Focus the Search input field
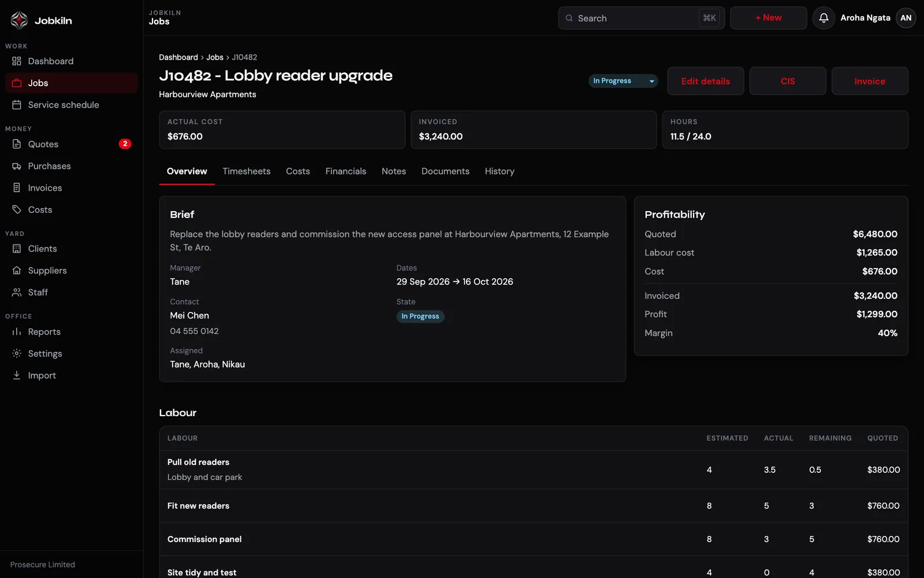 point(641,18)
